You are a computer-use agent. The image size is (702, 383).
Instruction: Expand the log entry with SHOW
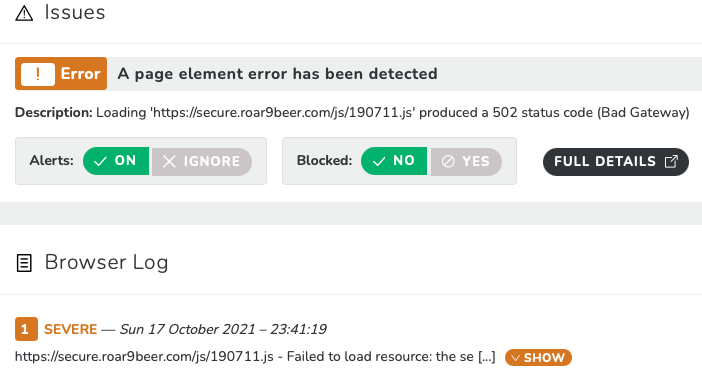(x=538, y=357)
